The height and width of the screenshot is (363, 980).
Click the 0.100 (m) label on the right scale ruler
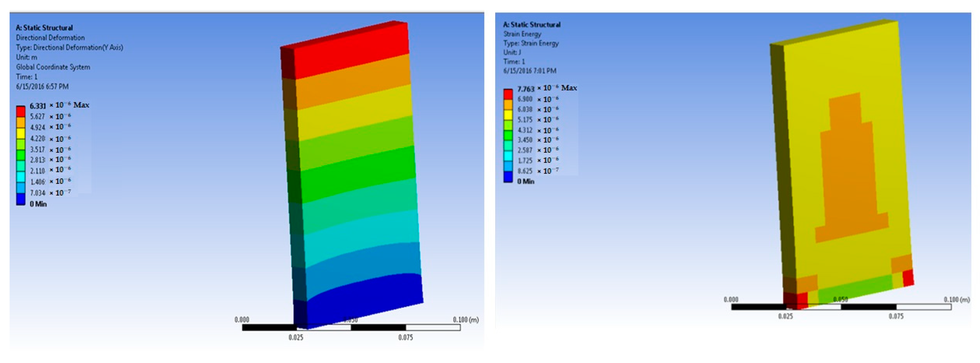pyautogui.click(x=956, y=300)
